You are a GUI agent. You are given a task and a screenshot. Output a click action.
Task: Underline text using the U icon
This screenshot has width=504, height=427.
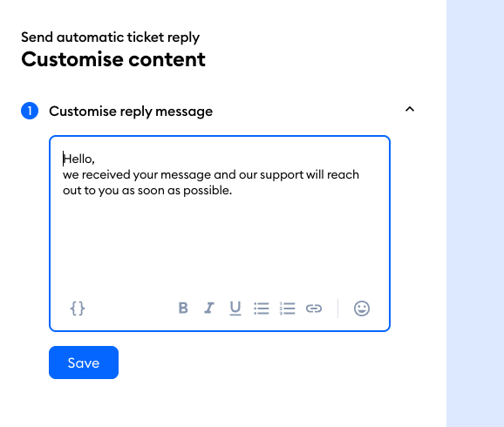[235, 308]
